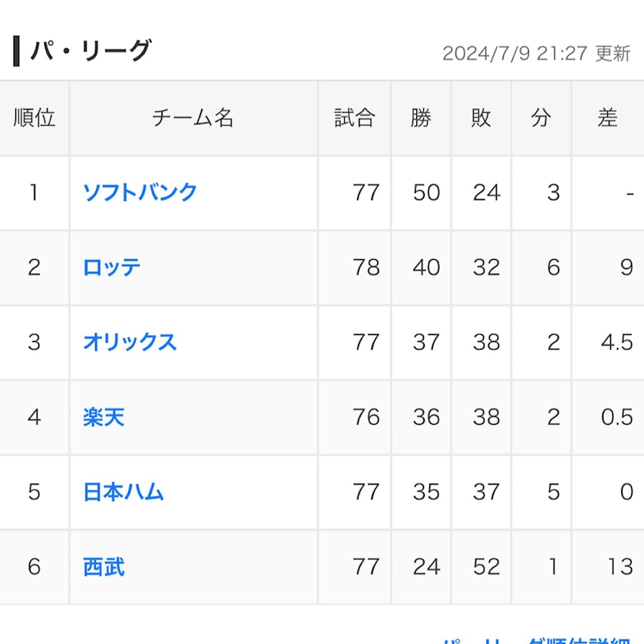Click the チーム名 column header
This screenshot has width=644, height=644.
193,118
